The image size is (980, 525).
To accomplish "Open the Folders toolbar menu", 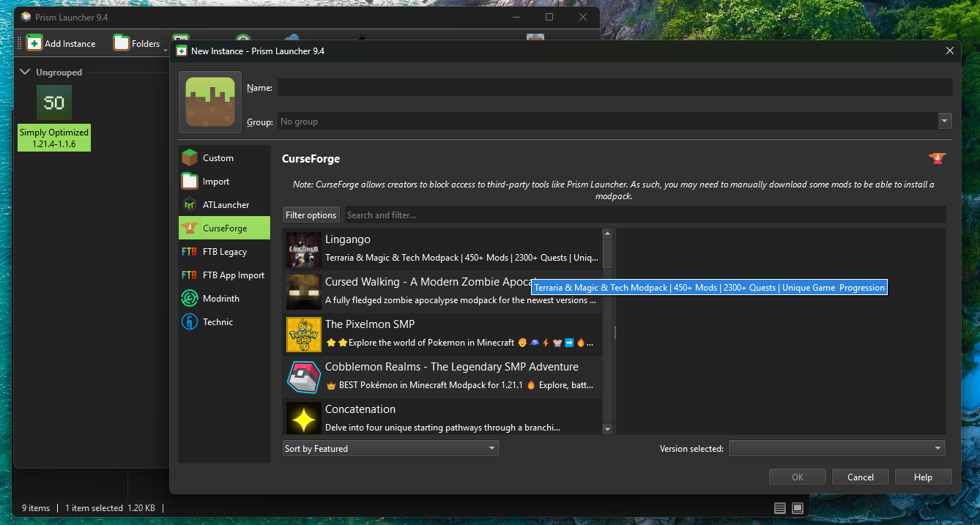I will pos(138,43).
